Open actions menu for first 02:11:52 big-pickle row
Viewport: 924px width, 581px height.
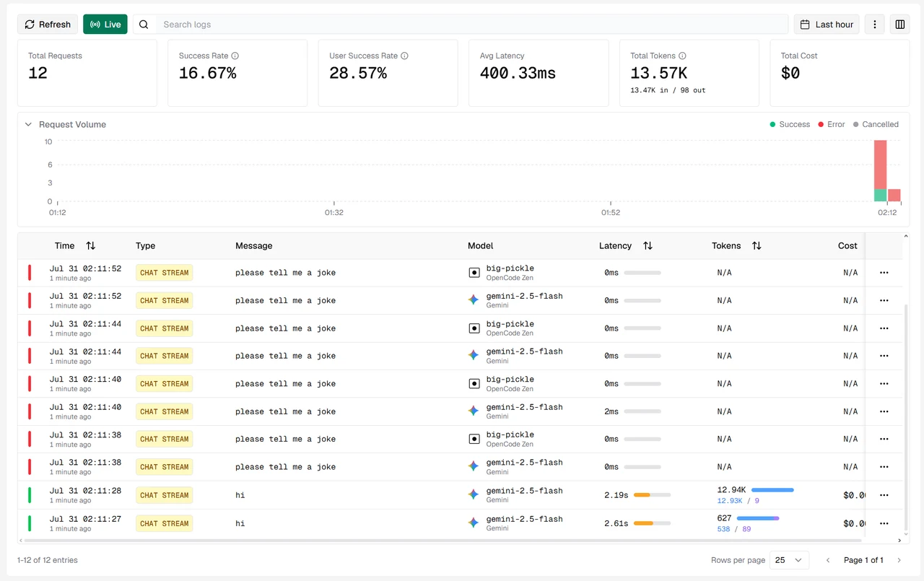pos(884,273)
